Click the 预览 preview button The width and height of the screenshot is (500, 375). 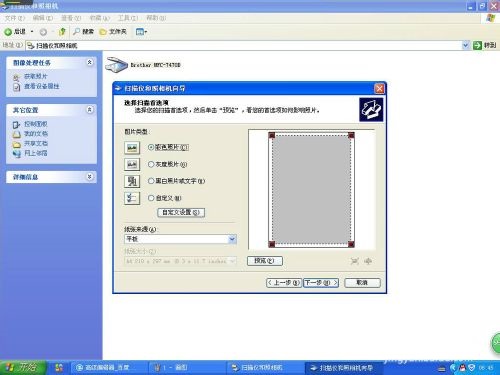265,261
